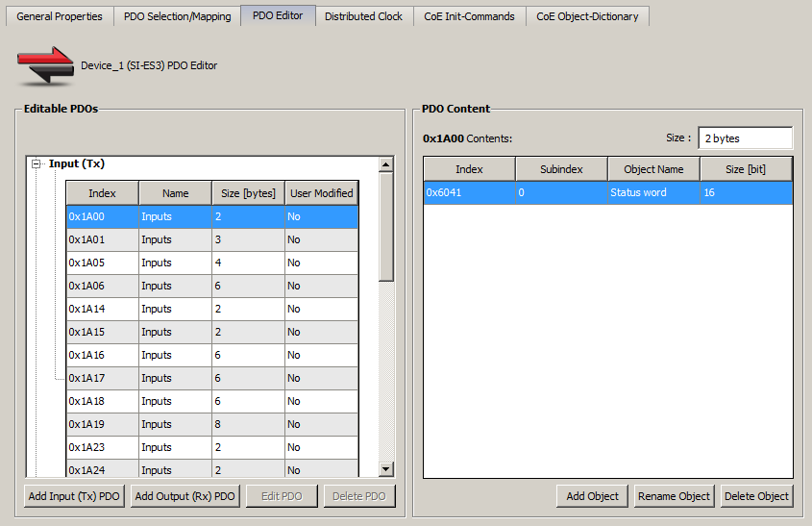812x526 pixels.
Task: Click the PDO list scroll down arrow
Action: tap(385, 469)
